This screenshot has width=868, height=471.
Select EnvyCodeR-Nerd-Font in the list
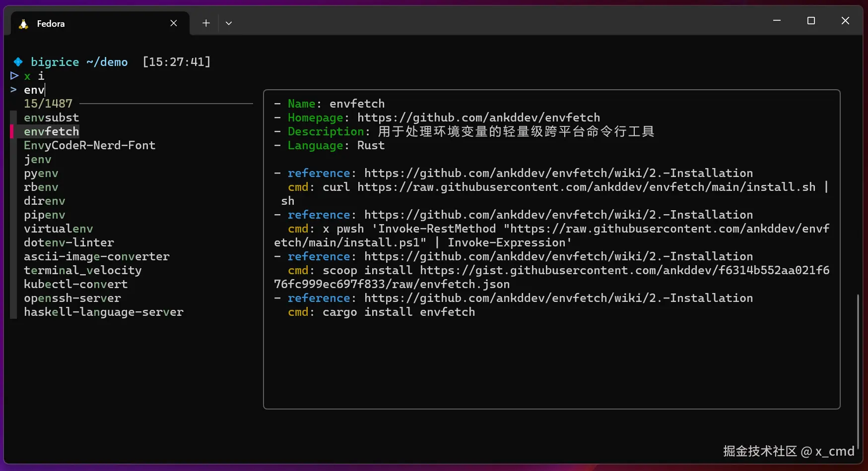90,145
